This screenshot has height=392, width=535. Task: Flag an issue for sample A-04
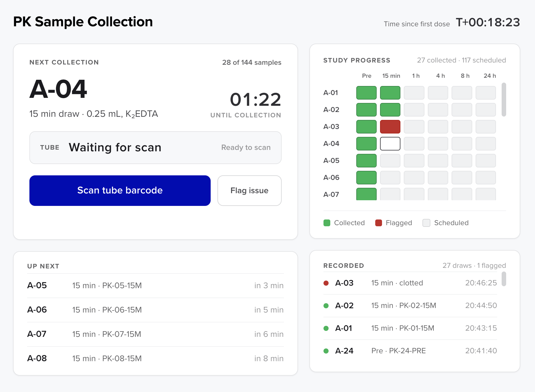click(249, 190)
